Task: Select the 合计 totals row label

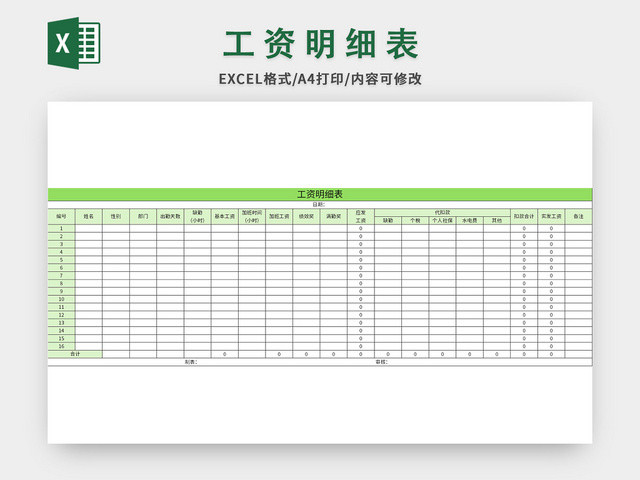Action: tap(75, 354)
